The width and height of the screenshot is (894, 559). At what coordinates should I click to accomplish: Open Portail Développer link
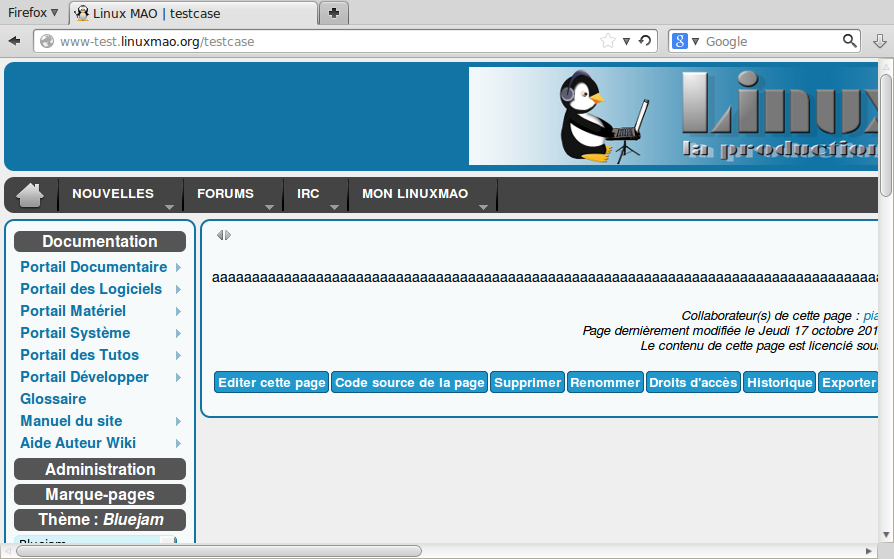pos(84,377)
